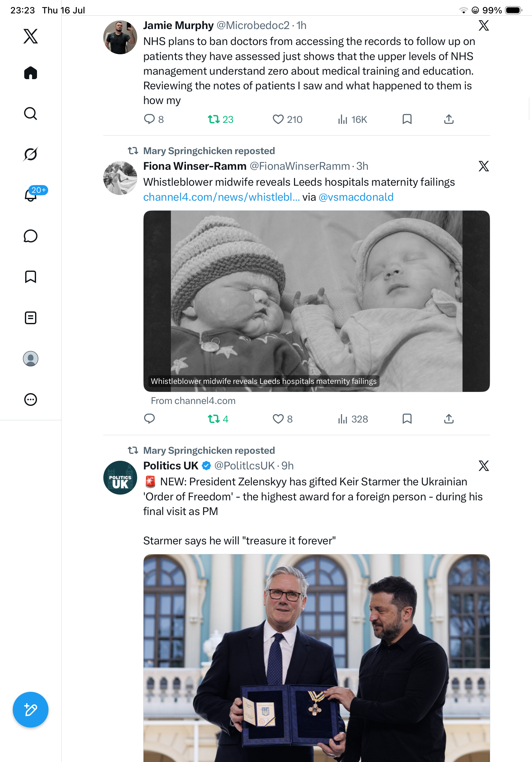
Task: Open the Home feed icon in sidebar
Action: coord(31,73)
